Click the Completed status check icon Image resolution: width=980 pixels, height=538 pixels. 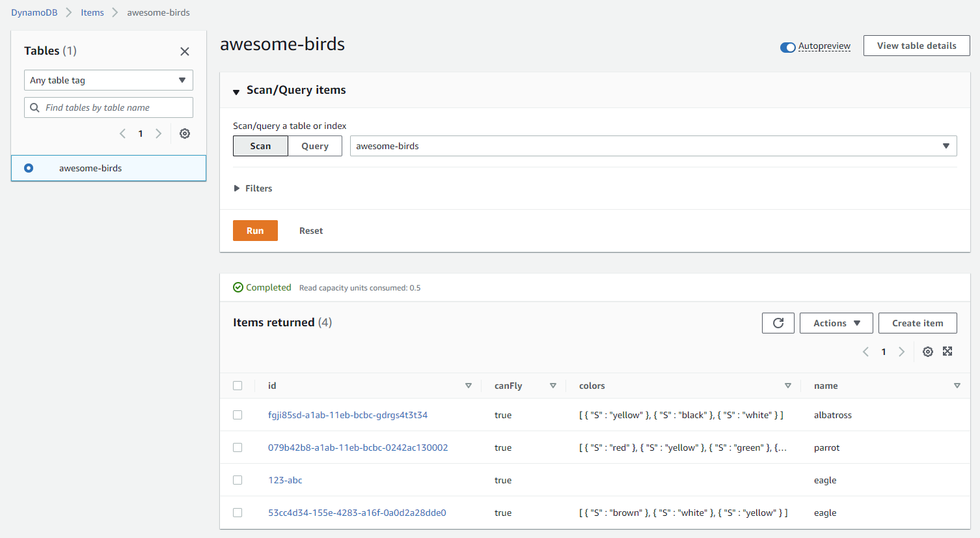coord(238,287)
